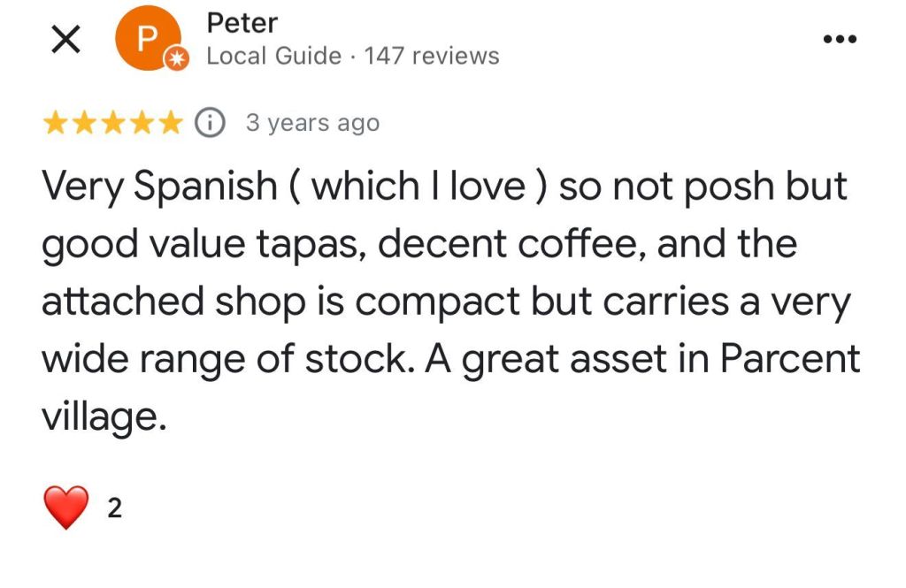View Peter's 147 reviews

(x=432, y=57)
